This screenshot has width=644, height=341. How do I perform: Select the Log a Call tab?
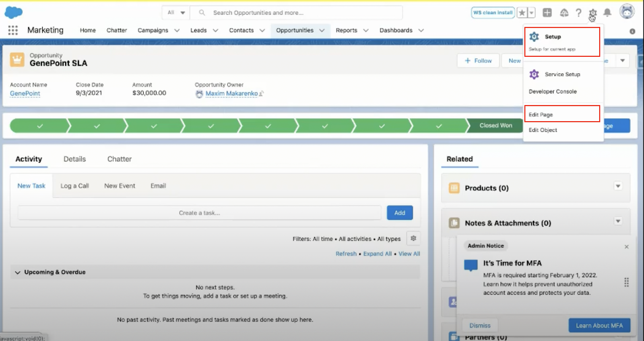74,186
